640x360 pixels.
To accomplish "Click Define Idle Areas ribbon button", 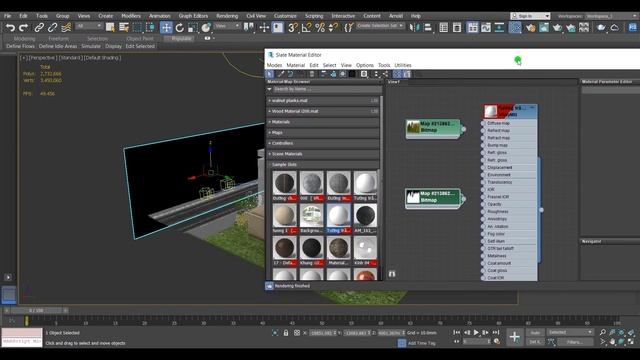I will coord(58,46).
